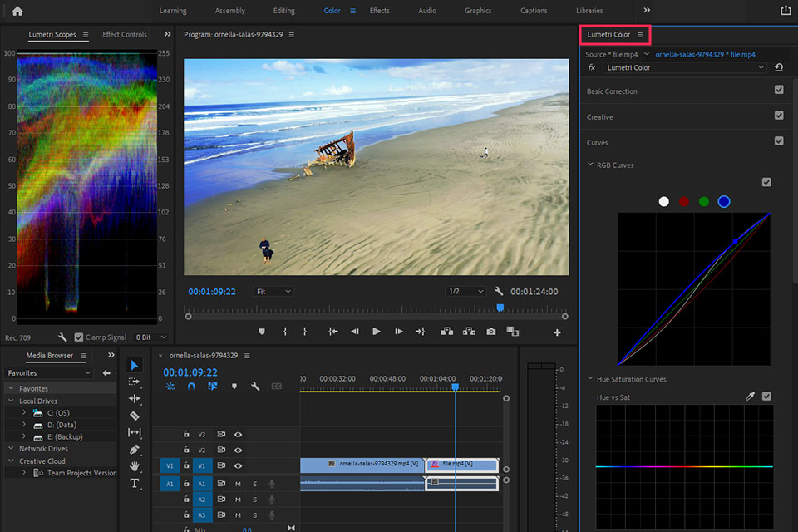Select the blue channel curve swatch
This screenshot has width=798, height=532.
(723, 201)
